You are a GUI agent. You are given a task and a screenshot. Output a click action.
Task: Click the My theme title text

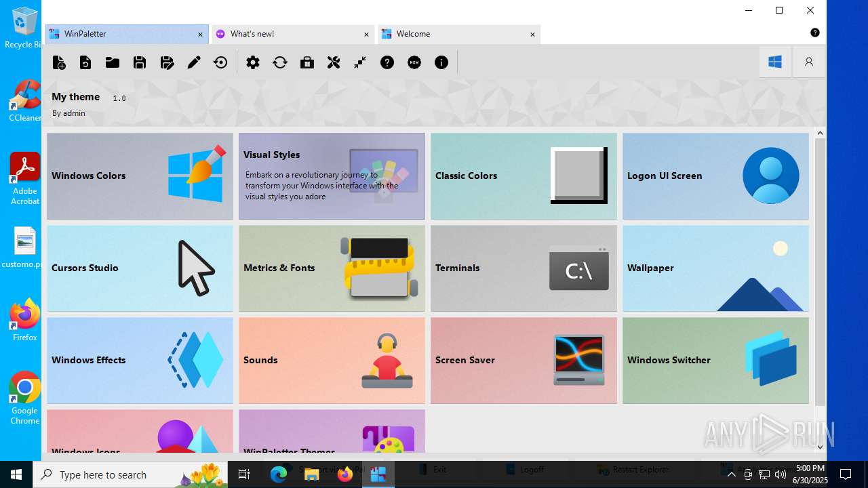click(76, 97)
